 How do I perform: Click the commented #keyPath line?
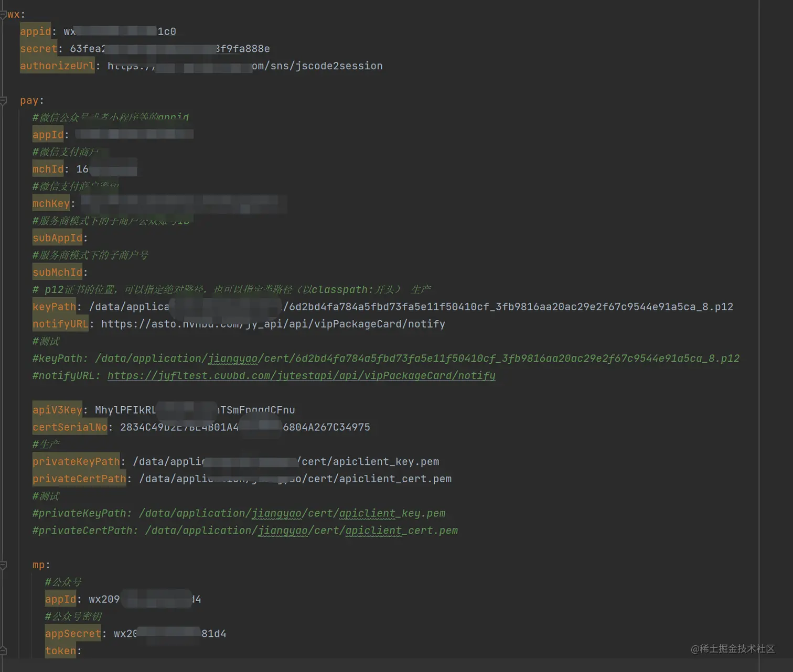coord(386,359)
